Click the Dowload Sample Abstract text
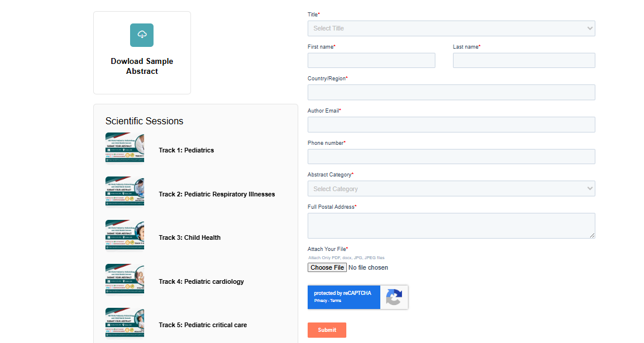The height and width of the screenshot is (343, 644). (x=142, y=66)
